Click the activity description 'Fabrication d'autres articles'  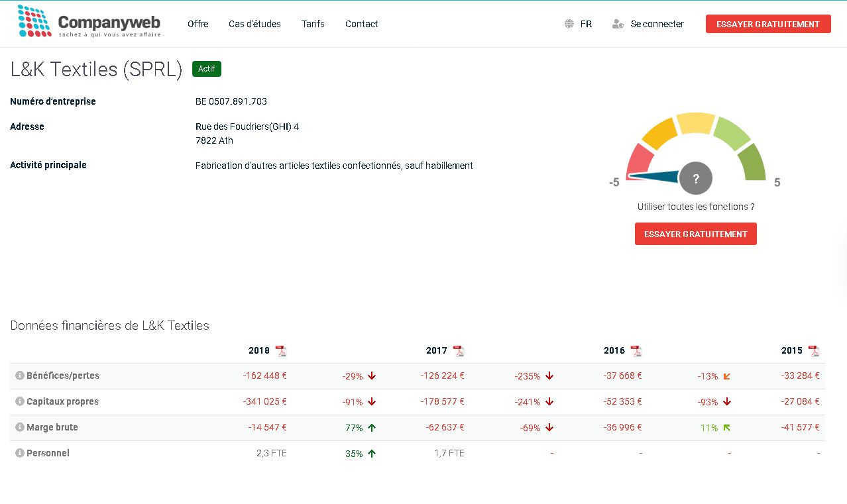point(334,166)
